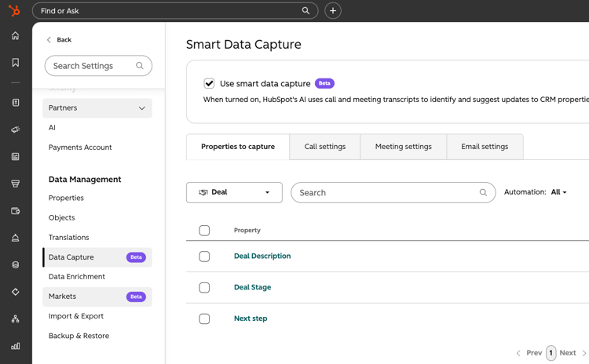
Task: Click the Beta badge beside Use smart data capture
Action: [324, 83]
